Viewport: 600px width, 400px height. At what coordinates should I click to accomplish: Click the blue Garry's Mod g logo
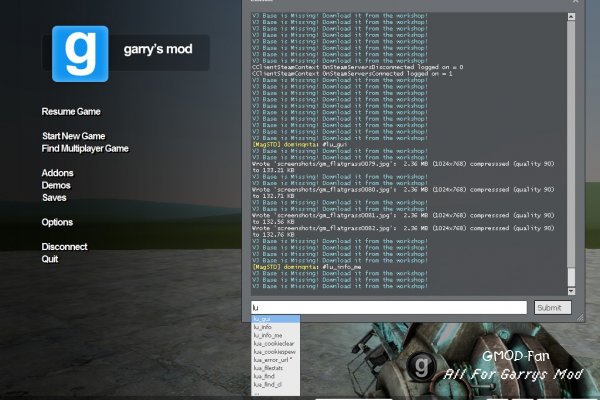click(80, 54)
